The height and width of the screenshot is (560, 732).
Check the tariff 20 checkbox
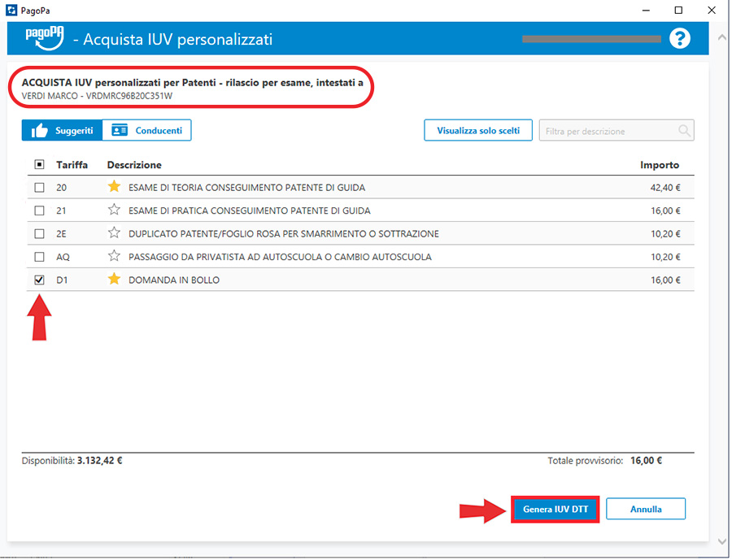coord(39,188)
